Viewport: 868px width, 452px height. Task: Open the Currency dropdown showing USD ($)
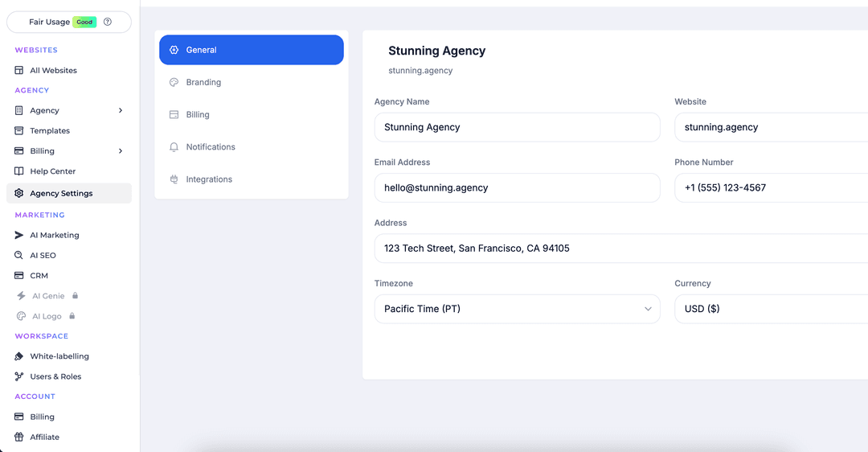pyautogui.click(x=771, y=309)
